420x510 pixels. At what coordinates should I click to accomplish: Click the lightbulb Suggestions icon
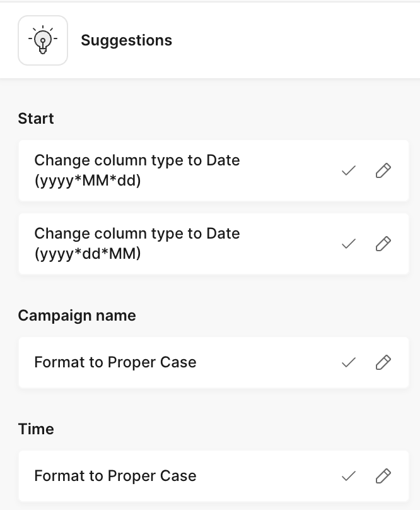click(43, 40)
